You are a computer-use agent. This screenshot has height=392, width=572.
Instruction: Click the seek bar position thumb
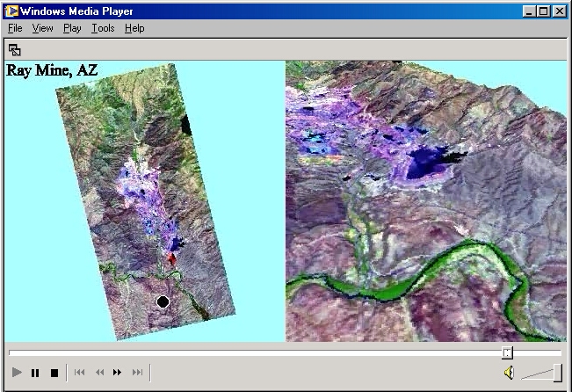click(x=507, y=352)
